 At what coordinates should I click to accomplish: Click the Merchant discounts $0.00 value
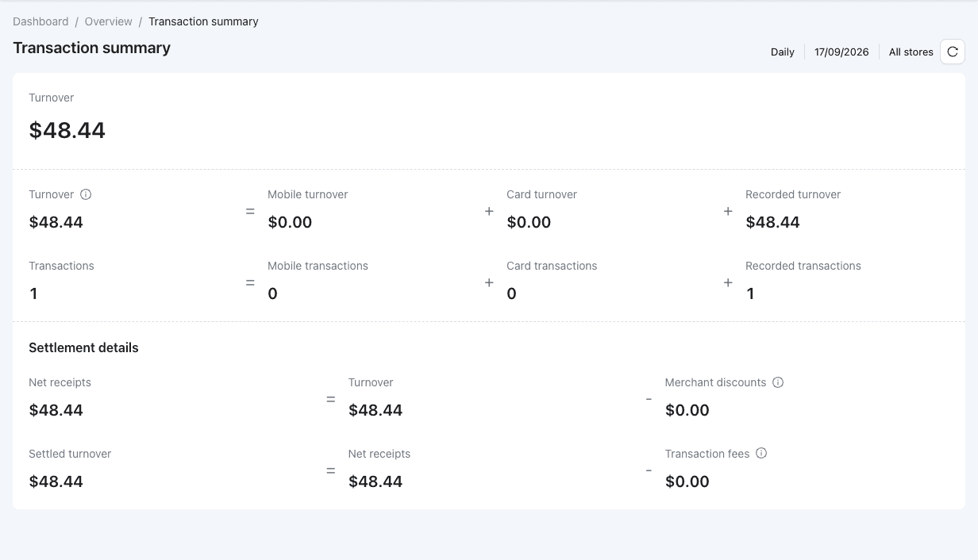pos(687,410)
